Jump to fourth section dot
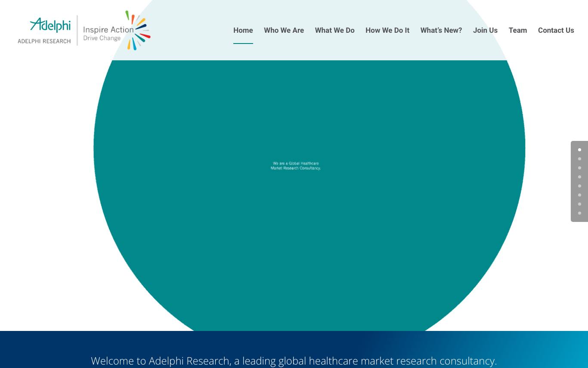The image size is (588, 368). (579, 177)
